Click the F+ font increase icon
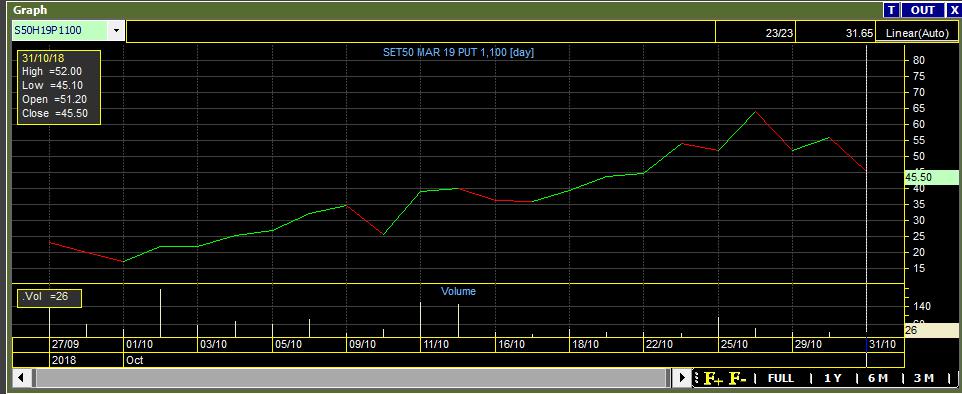 (713, 379)
